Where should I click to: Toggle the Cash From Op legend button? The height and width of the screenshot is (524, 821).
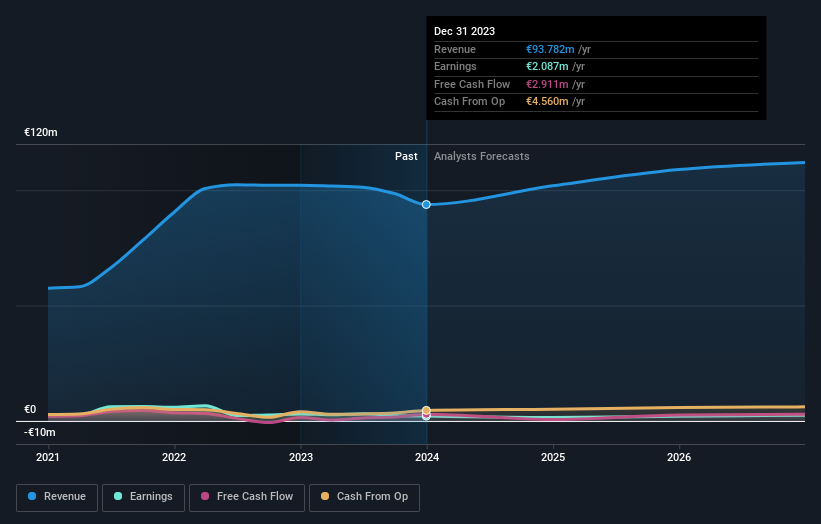[x=364, y=497]
